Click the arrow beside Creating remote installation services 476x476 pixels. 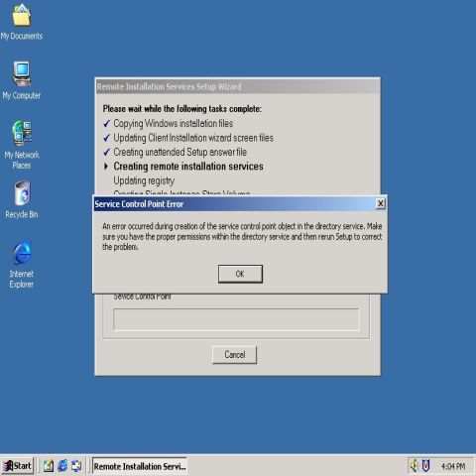coord(106,167)
